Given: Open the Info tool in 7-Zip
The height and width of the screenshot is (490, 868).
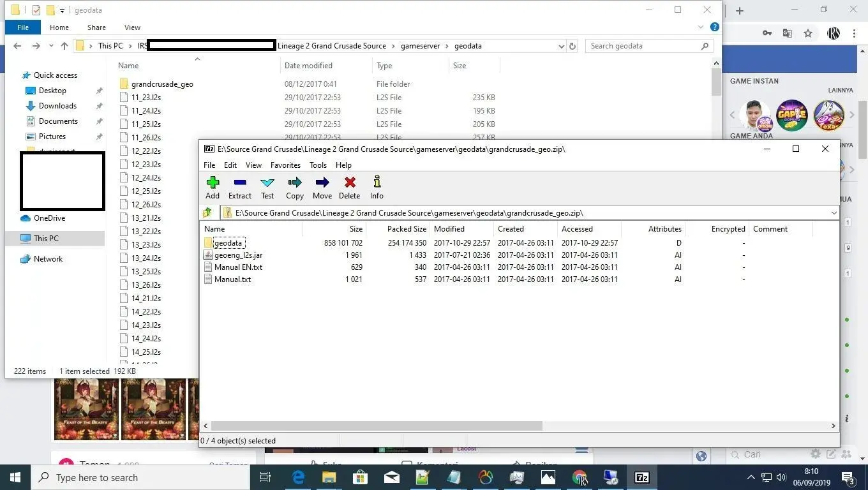Looking at the screenshot, I should (x=377, y=183).
